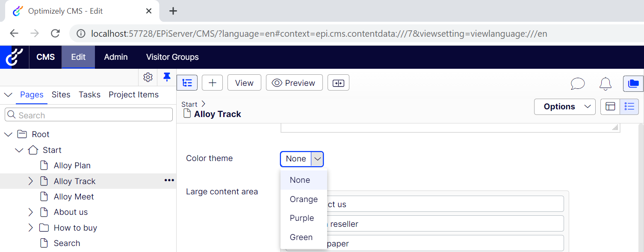The height and width of the screenshot is (252, 644).
Task: Select Orange from the color theme list
Action: 304,199
